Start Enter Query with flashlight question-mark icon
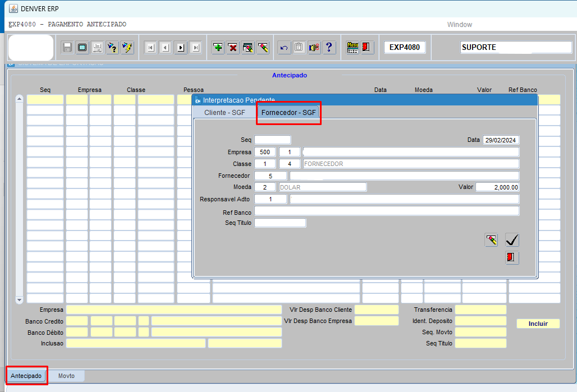Viewport: 577px width, 392px height. (112, 48)
